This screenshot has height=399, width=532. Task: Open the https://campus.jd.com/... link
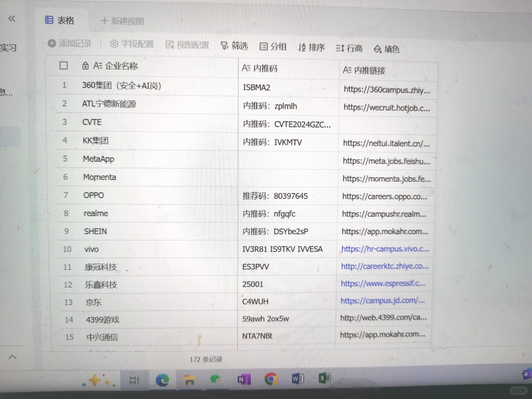(x=382, y=300)
